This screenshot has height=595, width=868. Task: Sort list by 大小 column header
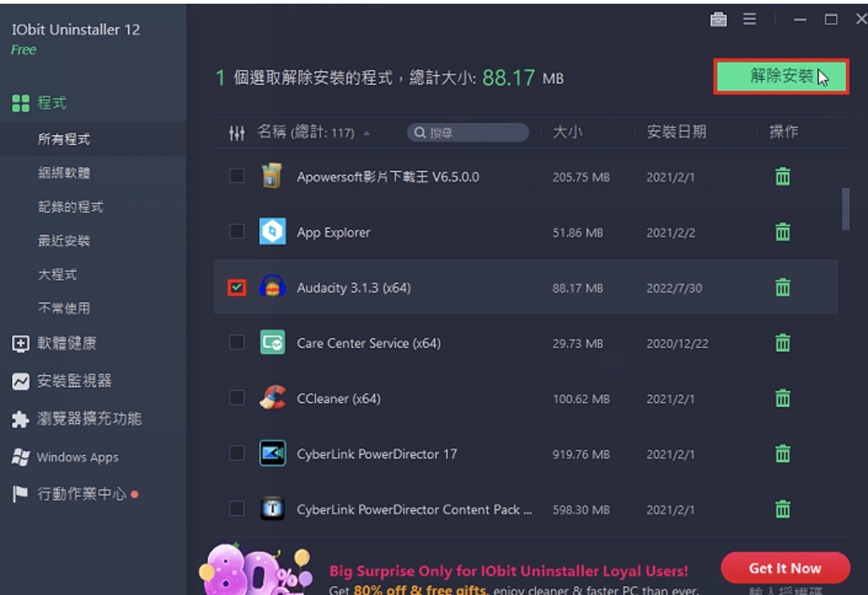(567, 132)
